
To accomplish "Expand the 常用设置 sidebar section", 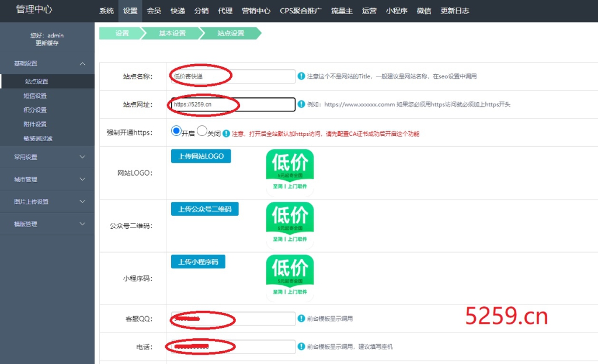I will [47, 157].
